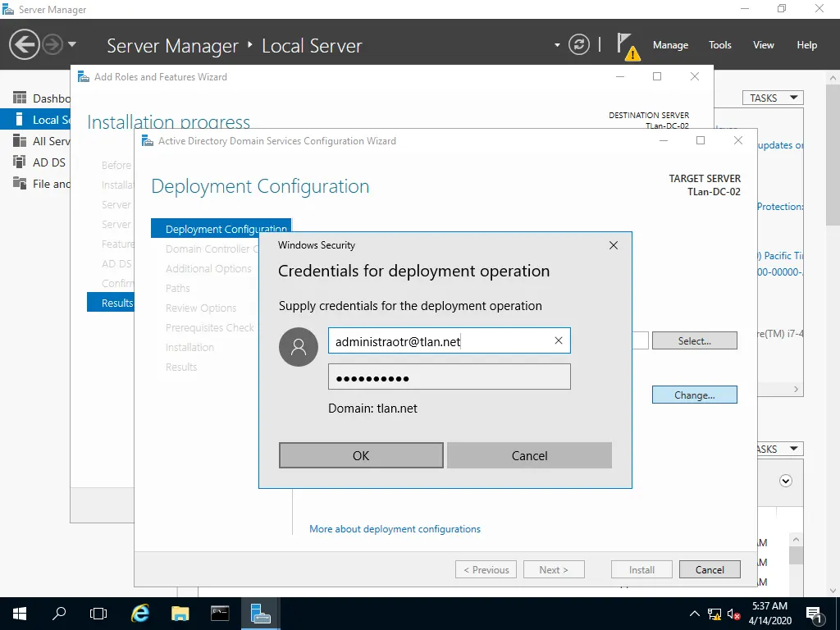840x630 pixels.
Task: Open Command Prompt from the taskbar
Action: 220,614
